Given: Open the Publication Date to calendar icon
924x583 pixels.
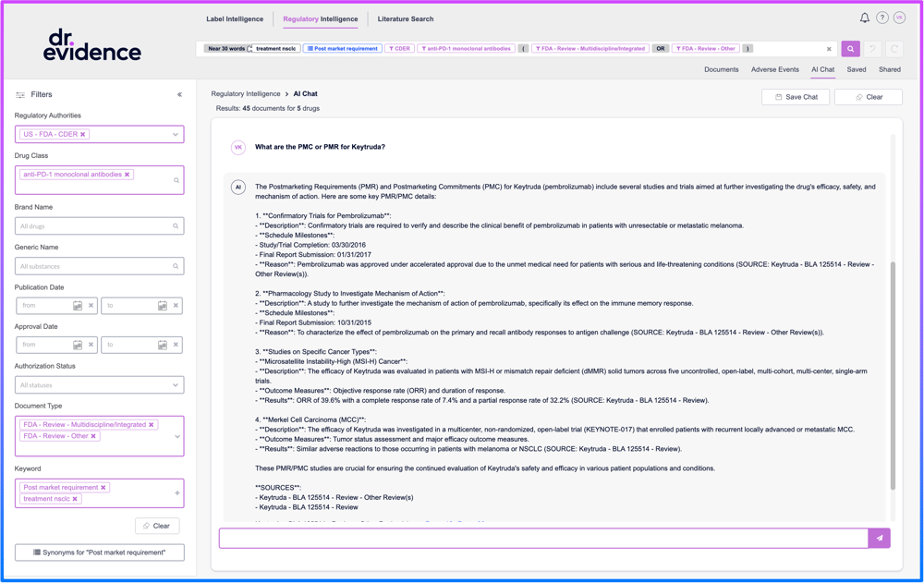Looking at the screenshot, I should tap(162, 305).
